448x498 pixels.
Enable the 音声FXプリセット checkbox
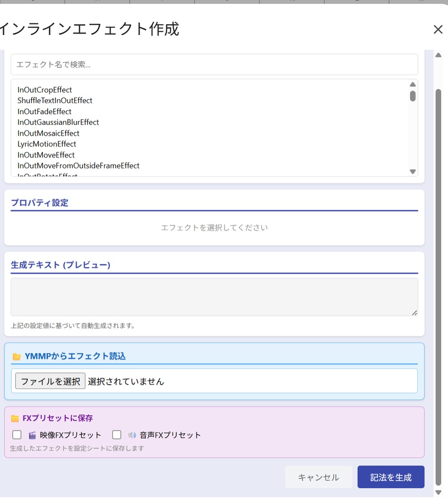coord(116,435)
